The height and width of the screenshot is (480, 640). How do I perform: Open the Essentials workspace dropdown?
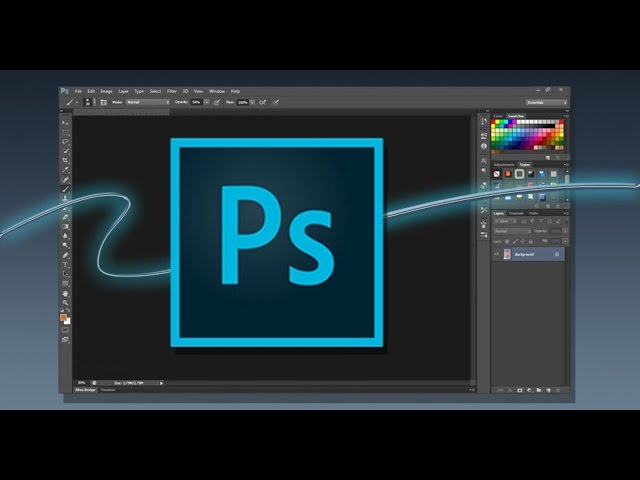(x=547, y=102)
